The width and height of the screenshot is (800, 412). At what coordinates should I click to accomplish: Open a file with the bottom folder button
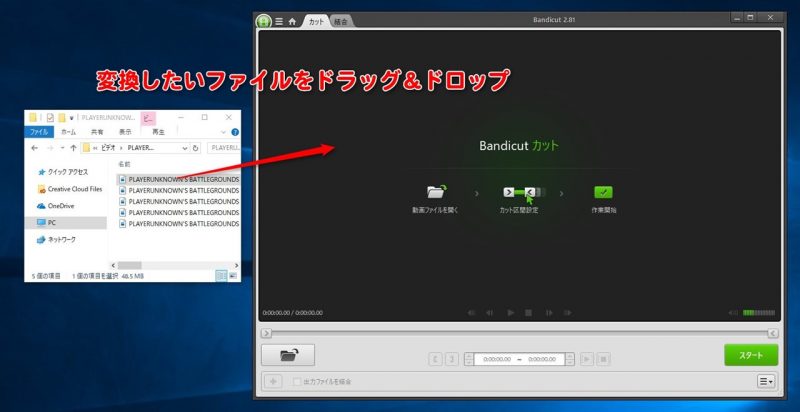pos(288,355)
